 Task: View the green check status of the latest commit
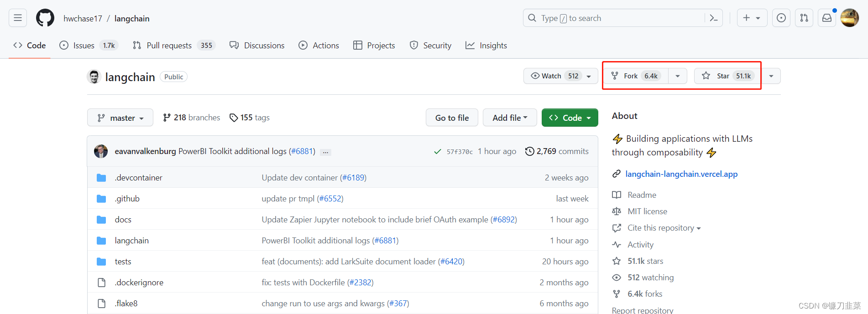[x=437, y=151]
